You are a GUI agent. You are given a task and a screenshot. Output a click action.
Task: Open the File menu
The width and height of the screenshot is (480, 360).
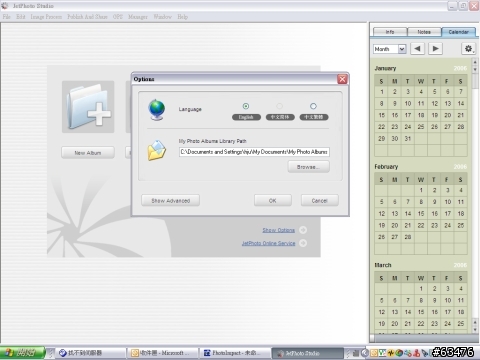point(6,17)
